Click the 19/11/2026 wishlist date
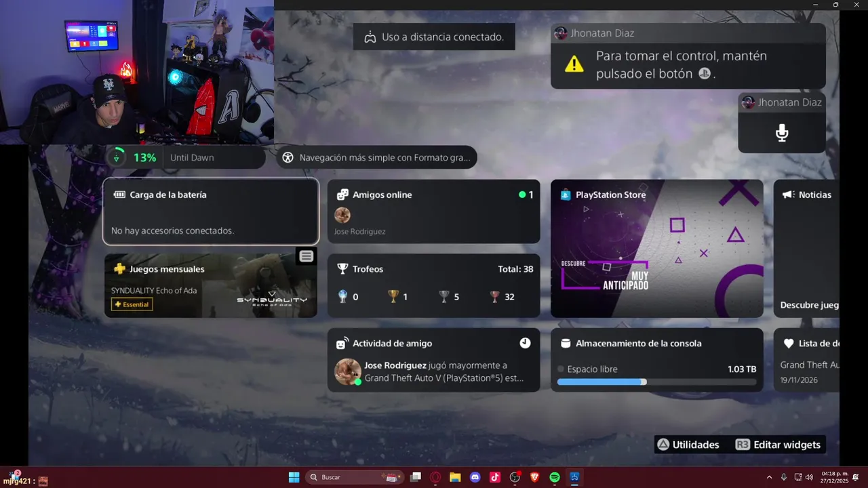Image resolution: width=868 pixels, height=488 pixels. click(799, 380)
